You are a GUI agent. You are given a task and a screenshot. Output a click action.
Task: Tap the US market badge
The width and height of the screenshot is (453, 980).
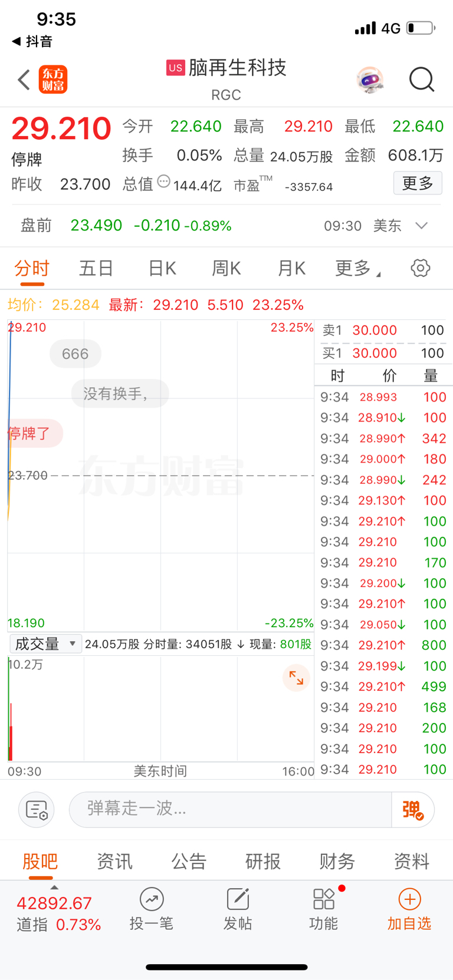pyautogui.click(x=175, y=68)
